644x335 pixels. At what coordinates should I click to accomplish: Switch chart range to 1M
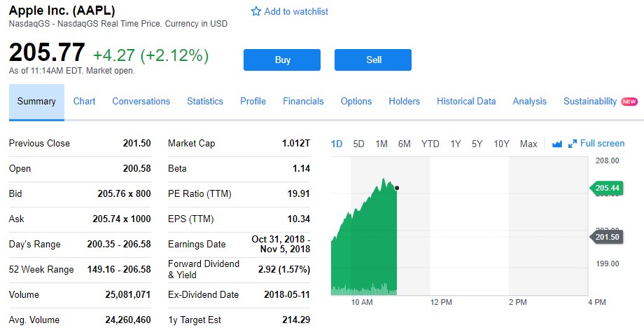pyautogui.click(x=381, y=144)
